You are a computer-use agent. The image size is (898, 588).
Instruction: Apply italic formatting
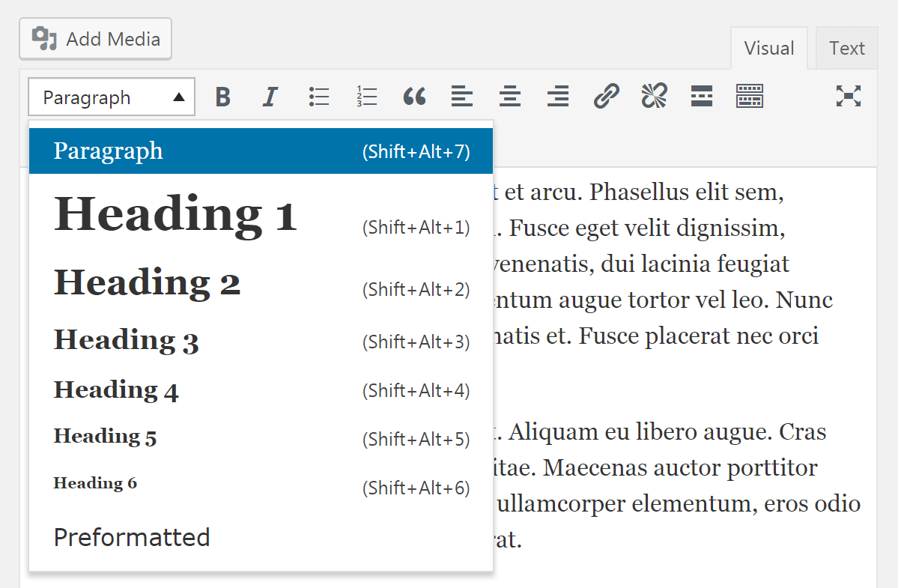tap(270, 97)
